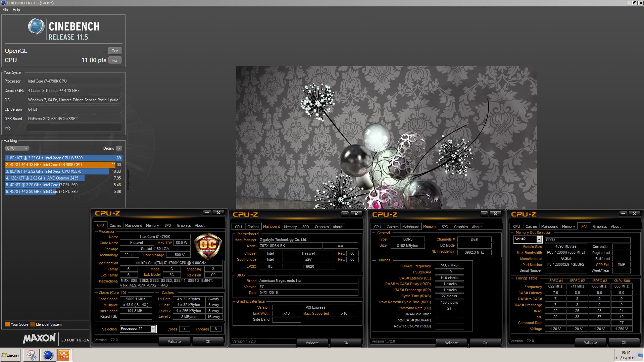Click the Core Voltage 1.500 V value

[178, 255]
